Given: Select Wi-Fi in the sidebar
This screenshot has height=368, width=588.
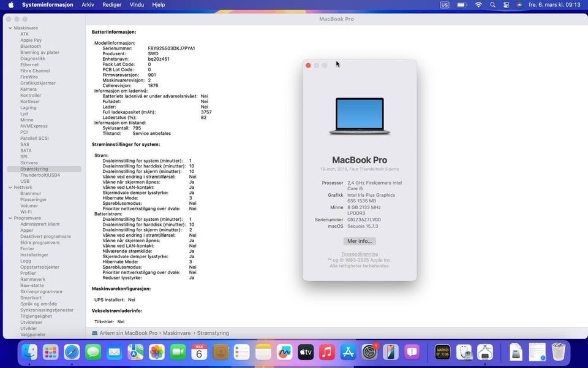Looking at the screenshot, I should 26,212.
